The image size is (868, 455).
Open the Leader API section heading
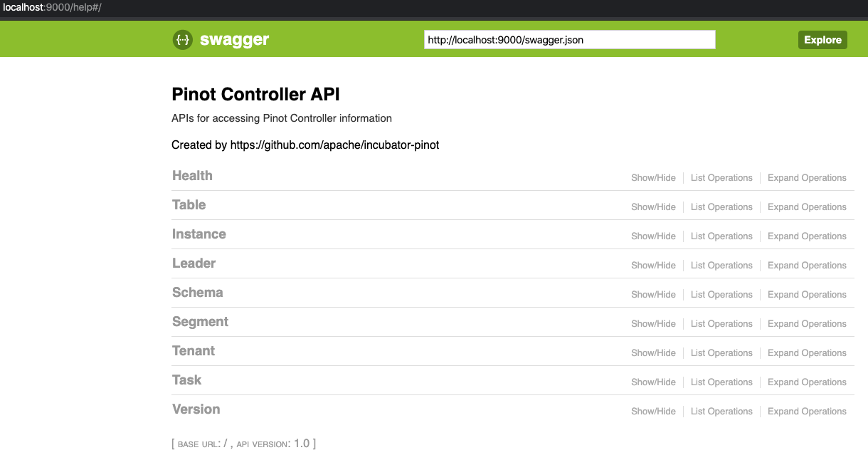[194, 263]
